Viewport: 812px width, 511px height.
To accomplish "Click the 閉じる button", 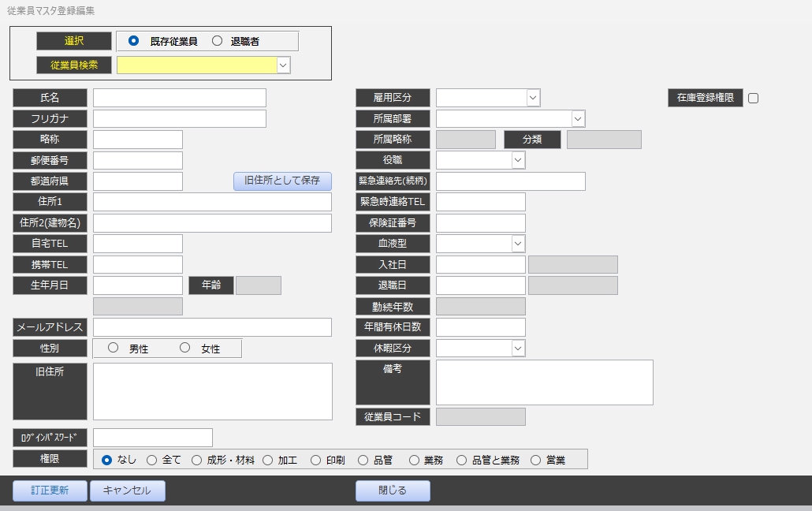I will (393, 490).
